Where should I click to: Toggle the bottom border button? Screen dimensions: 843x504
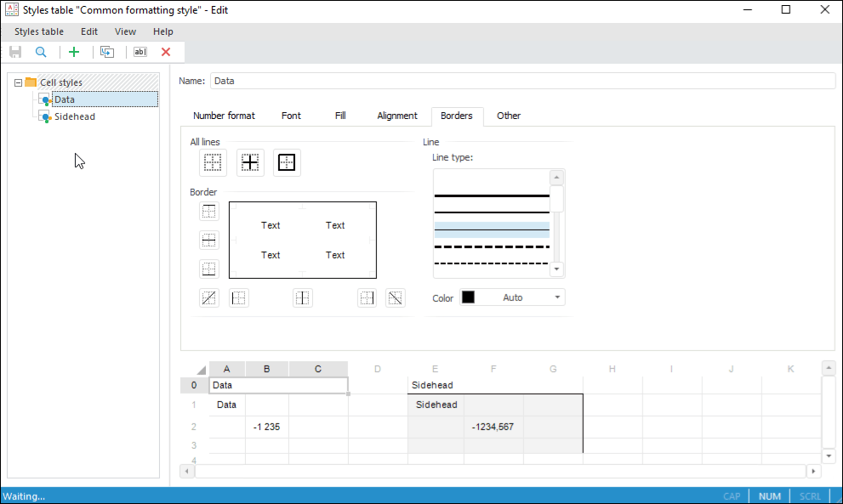209,269
